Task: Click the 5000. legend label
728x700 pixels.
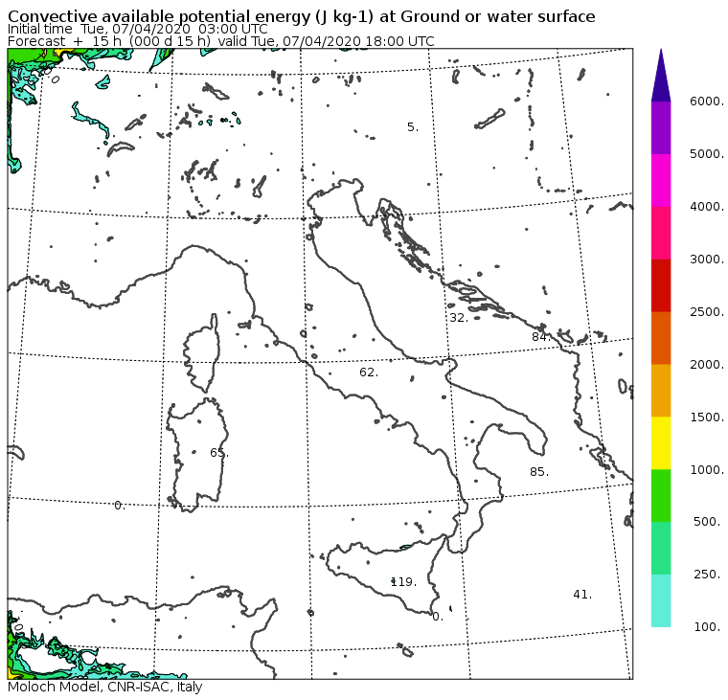Action: tap(706, 153)
